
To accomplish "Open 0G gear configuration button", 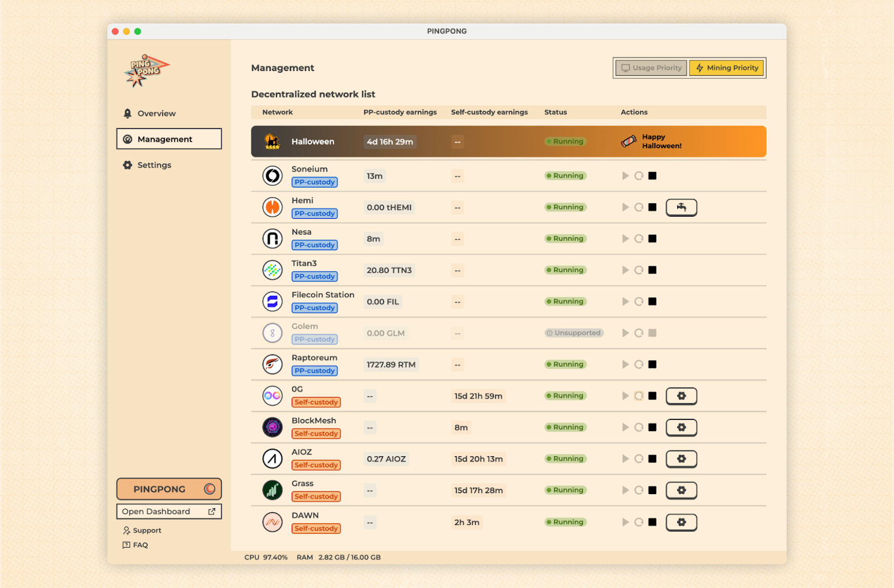I will [x=681, y=396].
